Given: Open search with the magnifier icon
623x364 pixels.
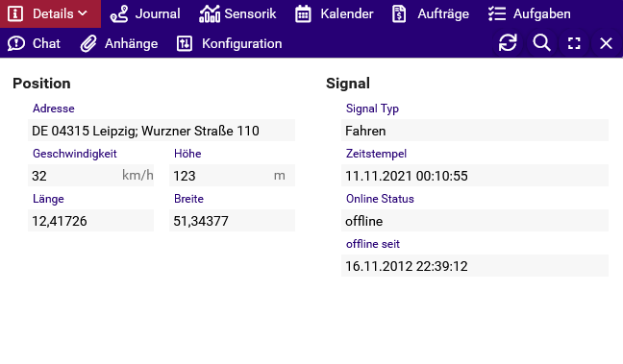Looking at the screenshot, I should pyautogui.click(x=541, y=42).
